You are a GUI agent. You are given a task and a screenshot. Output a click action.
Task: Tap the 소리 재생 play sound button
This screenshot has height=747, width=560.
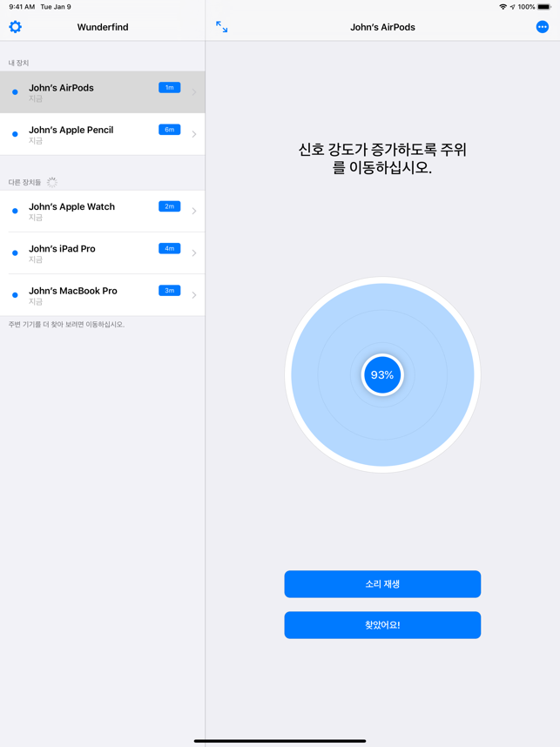(x=382, y=584)
